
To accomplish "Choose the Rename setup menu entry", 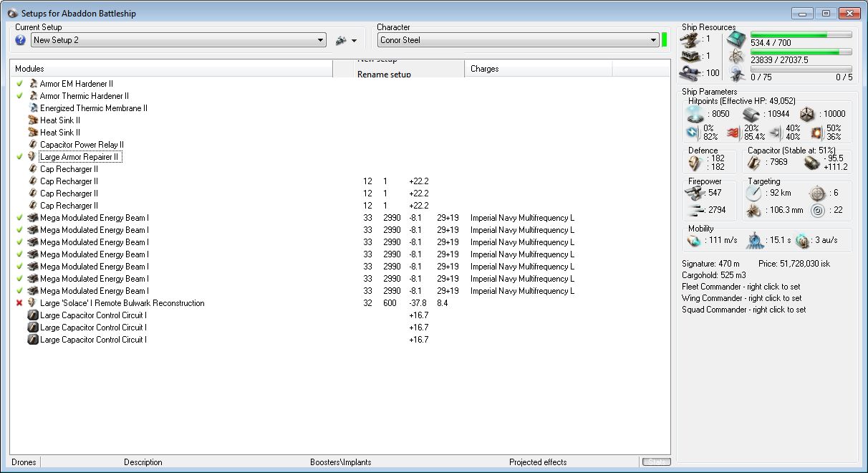I will pyautogui.click(x=384, y=74).
